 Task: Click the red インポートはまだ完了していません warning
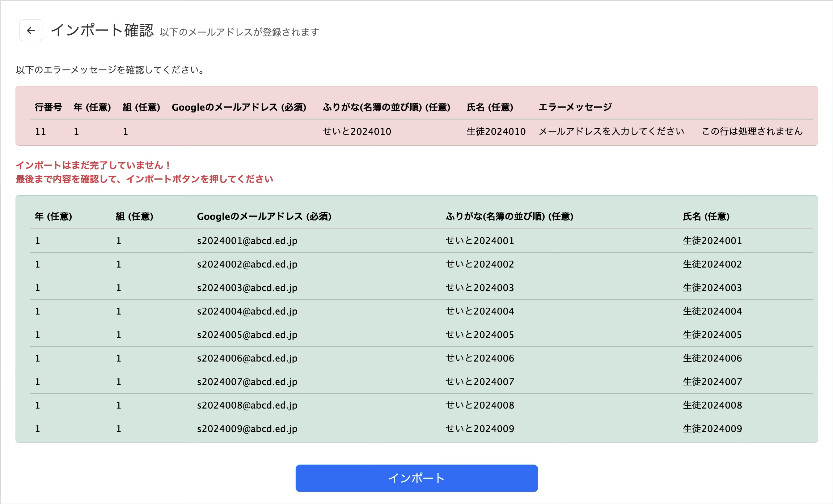[x=93, y=166]
